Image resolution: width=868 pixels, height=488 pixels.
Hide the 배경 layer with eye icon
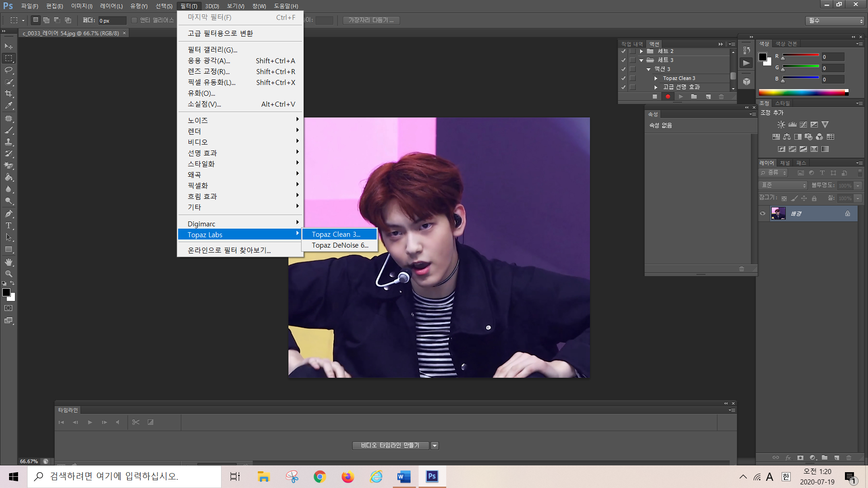coord(763,214)
